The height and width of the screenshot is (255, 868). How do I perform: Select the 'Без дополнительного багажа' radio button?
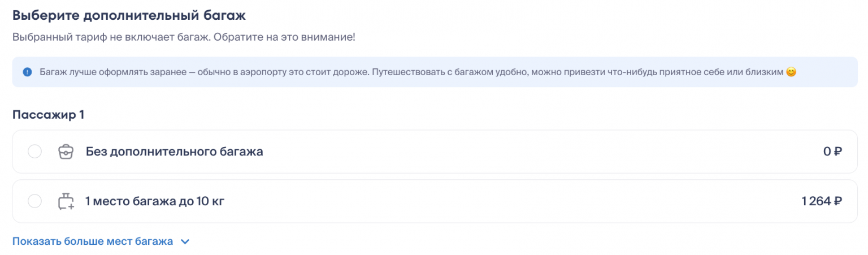[x=34, y=152]
